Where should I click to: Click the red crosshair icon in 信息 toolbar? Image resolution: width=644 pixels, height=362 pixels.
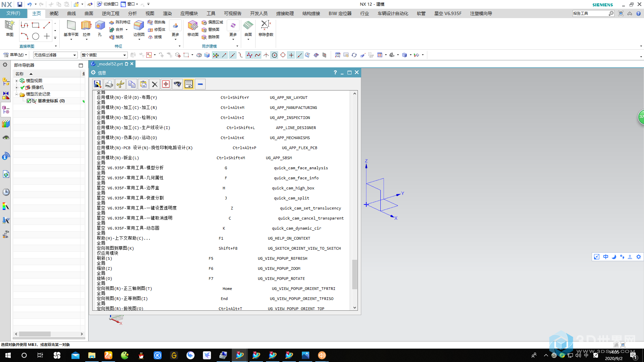[166, 84]
